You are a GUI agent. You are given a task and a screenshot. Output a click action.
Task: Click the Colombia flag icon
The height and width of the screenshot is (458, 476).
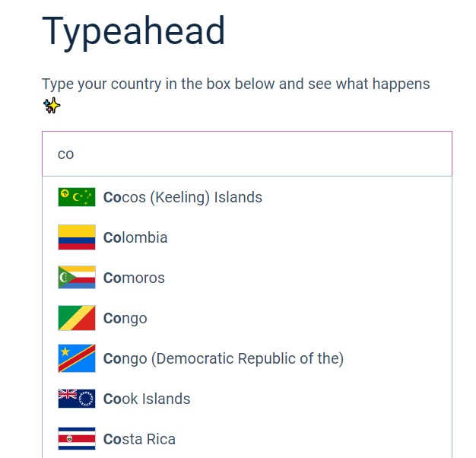coord(77,237)
